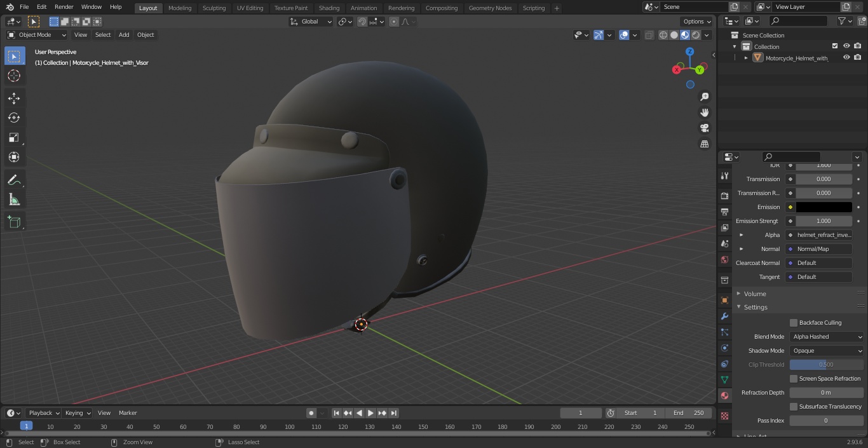The height and width of the screenshot is (448, 868).
Task: Toggle snapping magnet
Action: 362,22
